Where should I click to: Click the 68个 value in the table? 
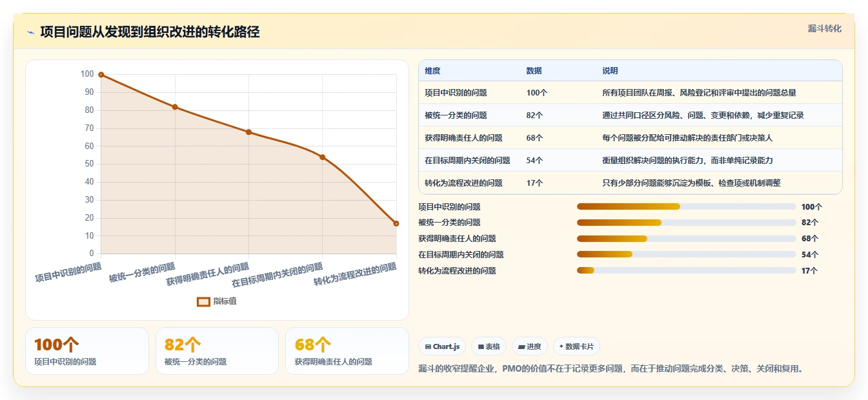click(535, 138)
